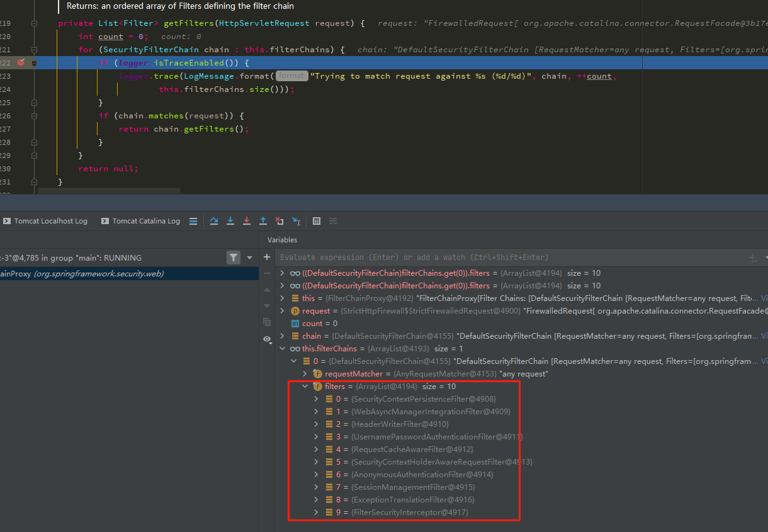Click the Run to Cursor icon
Viewport: 768px width, 532px height.
(x=296, y=221)
